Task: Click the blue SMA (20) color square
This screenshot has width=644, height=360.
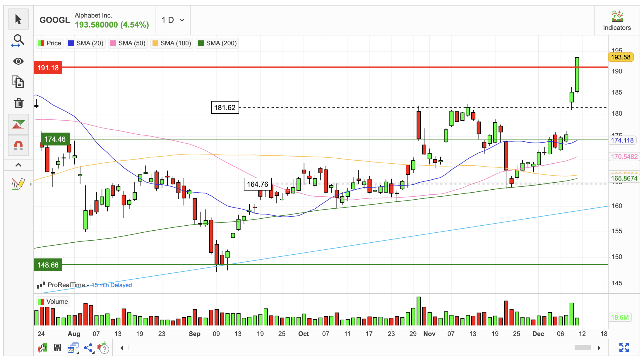Action: (71, 43)
